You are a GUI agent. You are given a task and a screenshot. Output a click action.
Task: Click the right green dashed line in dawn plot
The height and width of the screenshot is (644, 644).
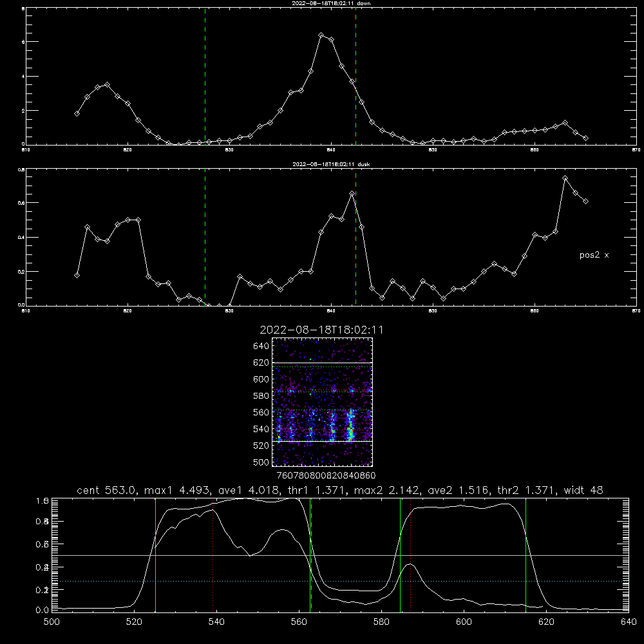click(355, 76)
